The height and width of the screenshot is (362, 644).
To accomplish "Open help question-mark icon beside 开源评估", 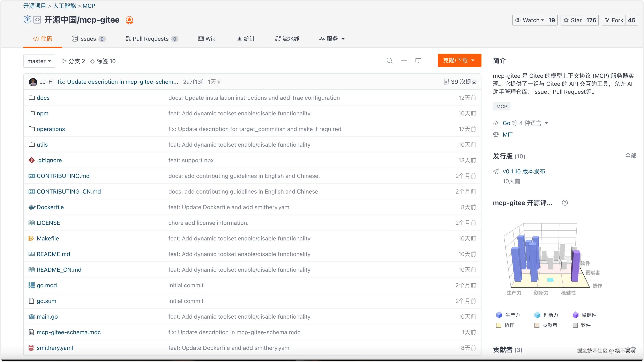I will tap(564, 203).
